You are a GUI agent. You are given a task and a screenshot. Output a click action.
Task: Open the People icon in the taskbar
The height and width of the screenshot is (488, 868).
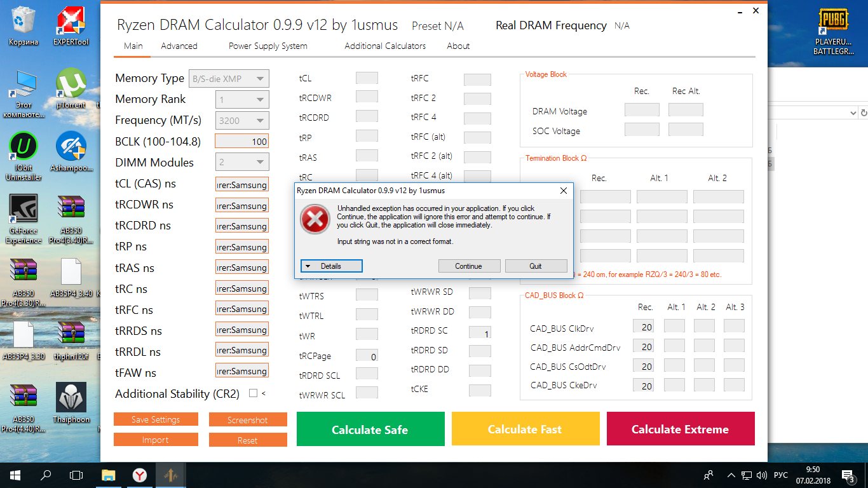[709, 475]
